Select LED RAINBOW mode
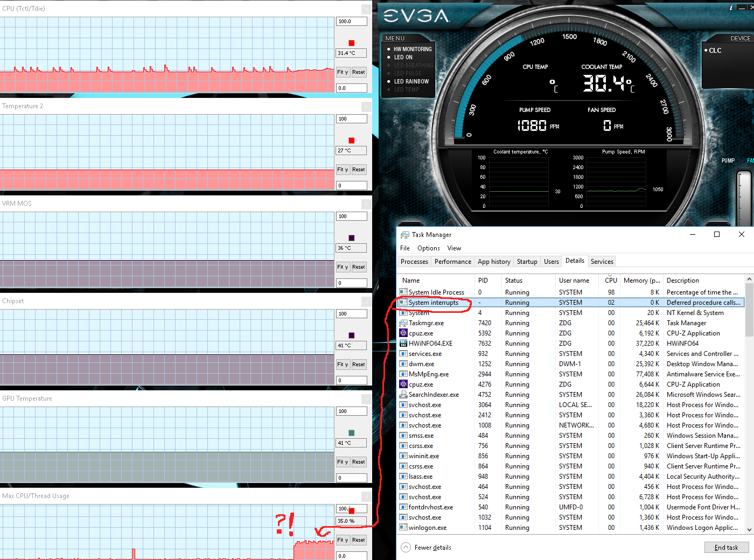The height and width of the screenshot is (560, 754). pos(411,81)
